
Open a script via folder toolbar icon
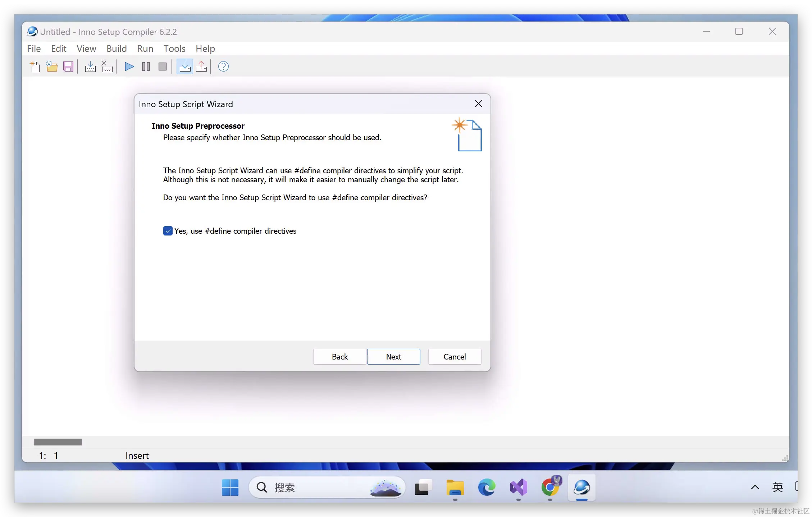(x=52, y=67)
